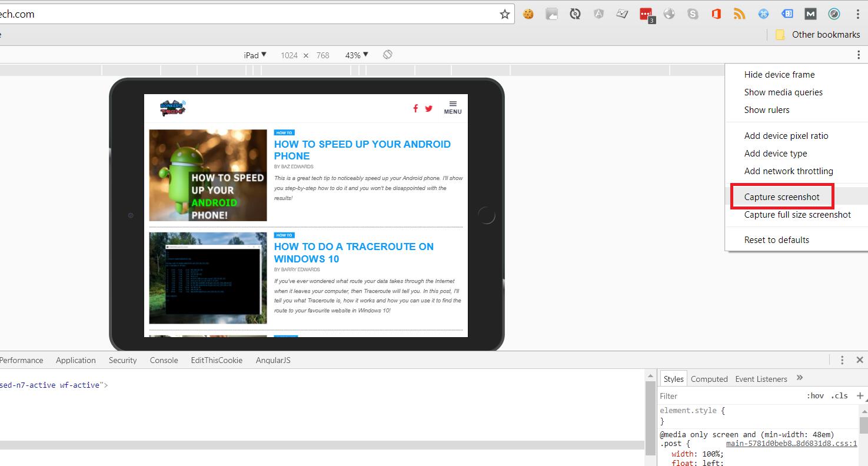
Task: Open the grey AngularJS shield extension
Action: (598, 14)
